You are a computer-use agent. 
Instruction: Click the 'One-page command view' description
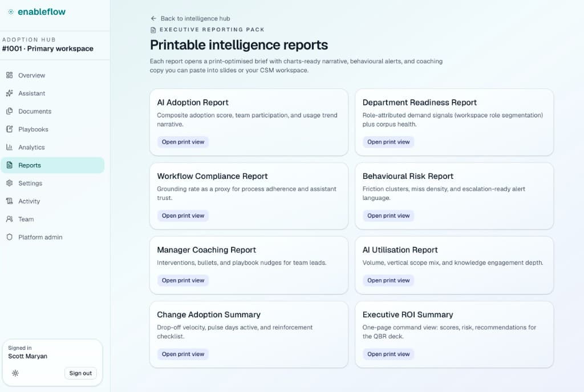click(x=449, y=332)
